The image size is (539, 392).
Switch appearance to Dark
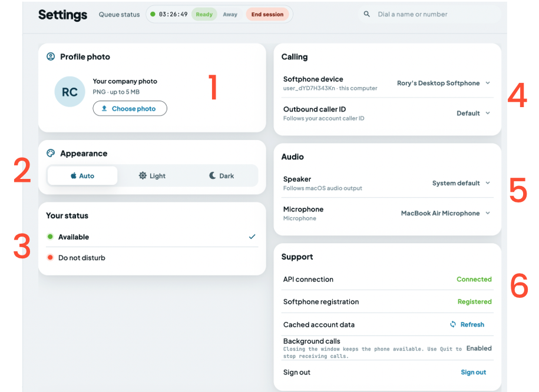[221, 175]
